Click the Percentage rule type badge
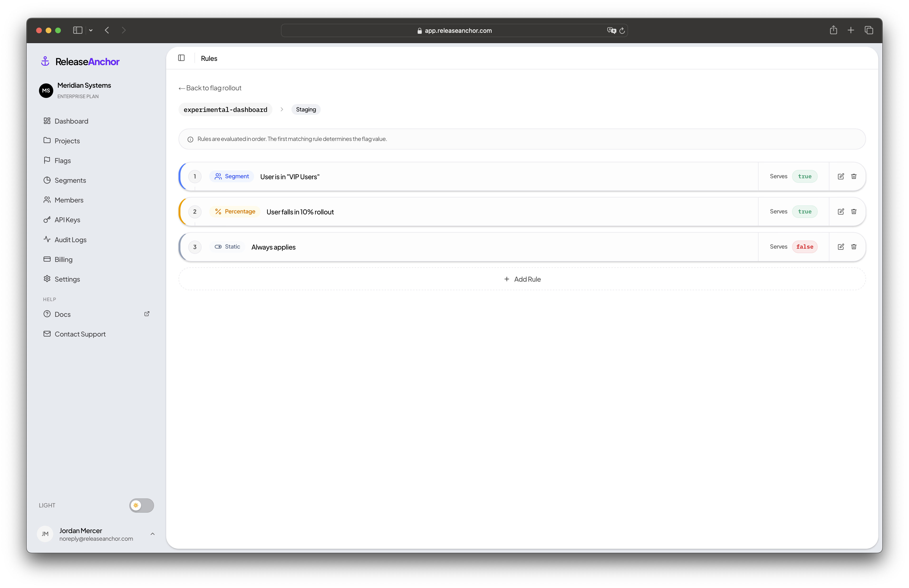This screenshot has width=909, height=588. point(234,212)
